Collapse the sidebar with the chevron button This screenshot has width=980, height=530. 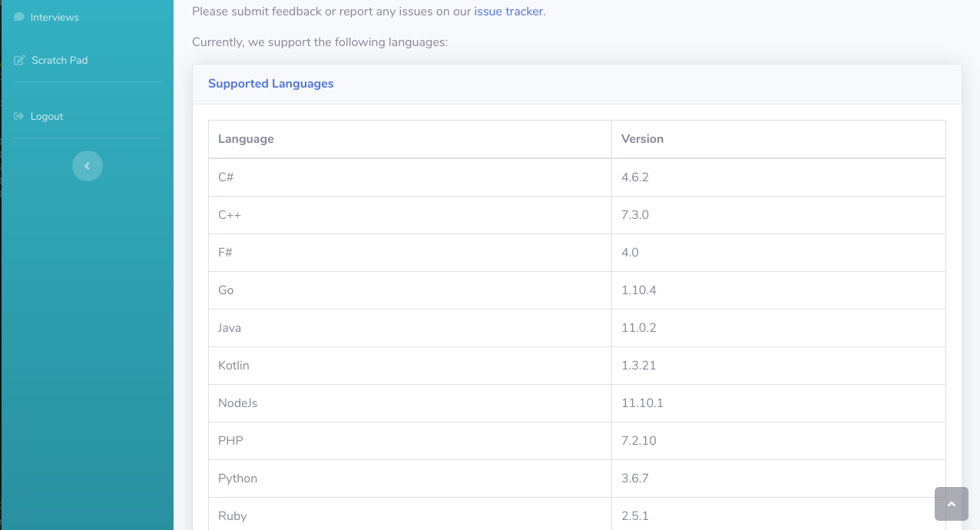[x=88, y=166]
